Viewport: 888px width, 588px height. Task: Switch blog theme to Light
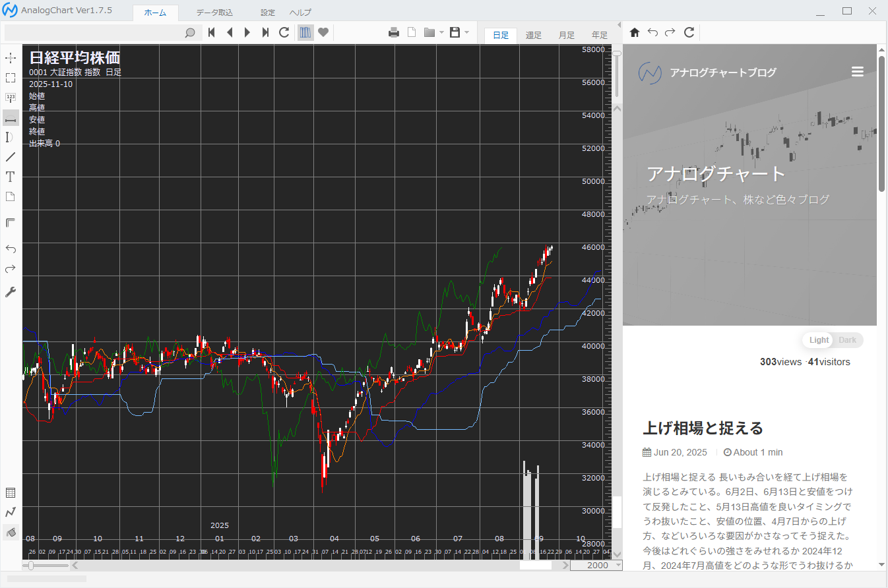tap(819, 340)
